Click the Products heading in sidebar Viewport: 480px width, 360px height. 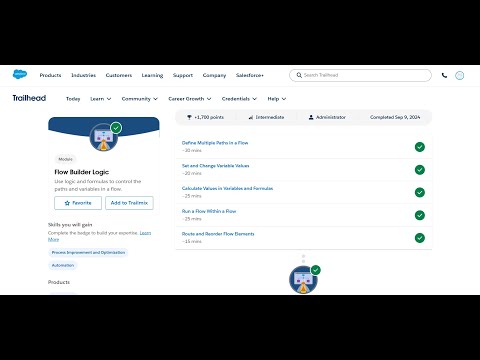point(59,282)
